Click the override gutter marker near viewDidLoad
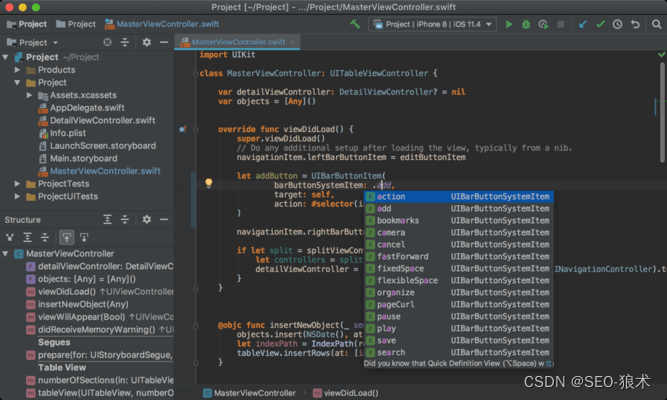 click(182, 129)
